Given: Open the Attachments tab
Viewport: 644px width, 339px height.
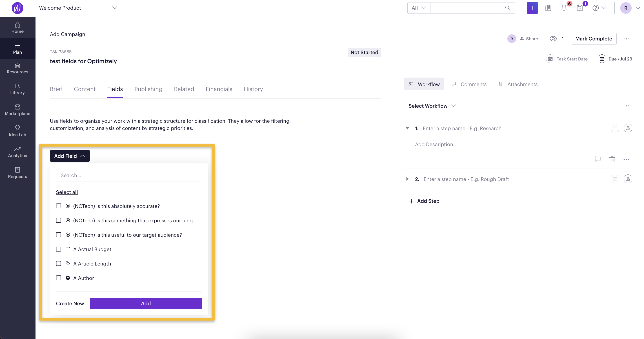Looking at the screenshot, I should click(518, 84).
